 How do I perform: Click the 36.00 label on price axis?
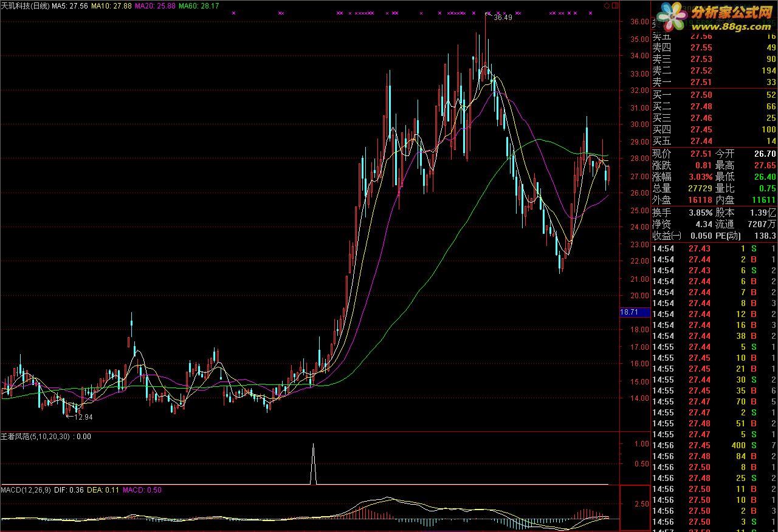point(640,22)
